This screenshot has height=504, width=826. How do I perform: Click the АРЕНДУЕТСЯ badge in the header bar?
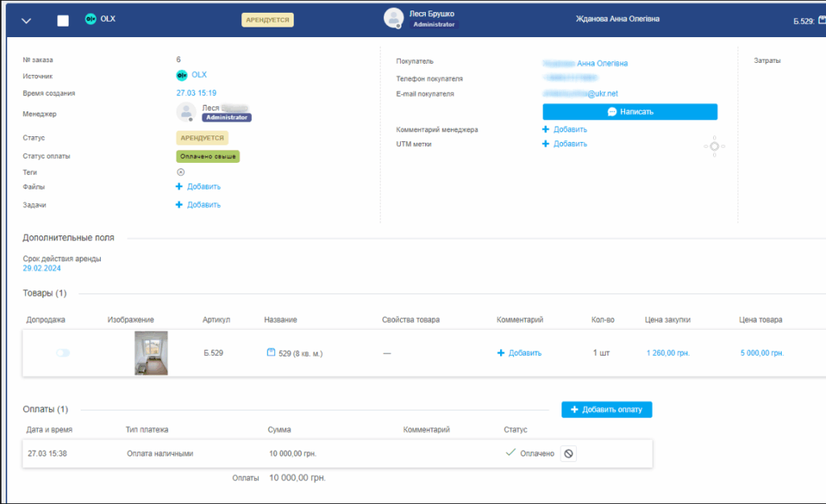267,19
